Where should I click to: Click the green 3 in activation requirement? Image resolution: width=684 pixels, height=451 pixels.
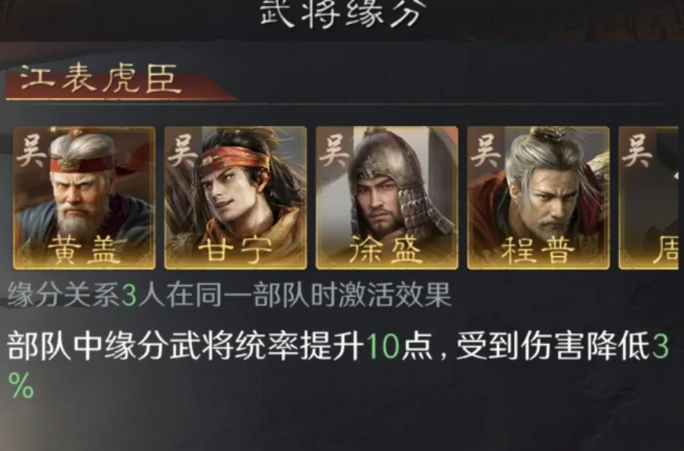129,296
